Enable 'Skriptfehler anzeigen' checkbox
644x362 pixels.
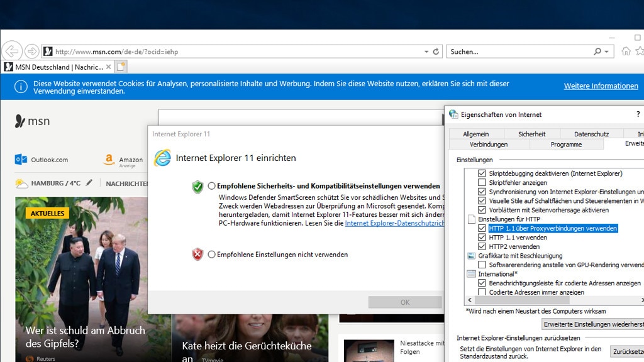coord(482,182)
